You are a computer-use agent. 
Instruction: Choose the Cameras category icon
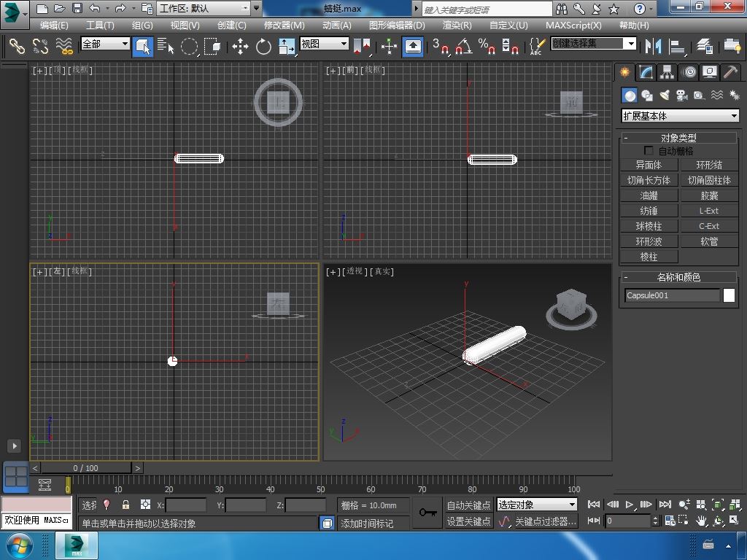(682, 96)
